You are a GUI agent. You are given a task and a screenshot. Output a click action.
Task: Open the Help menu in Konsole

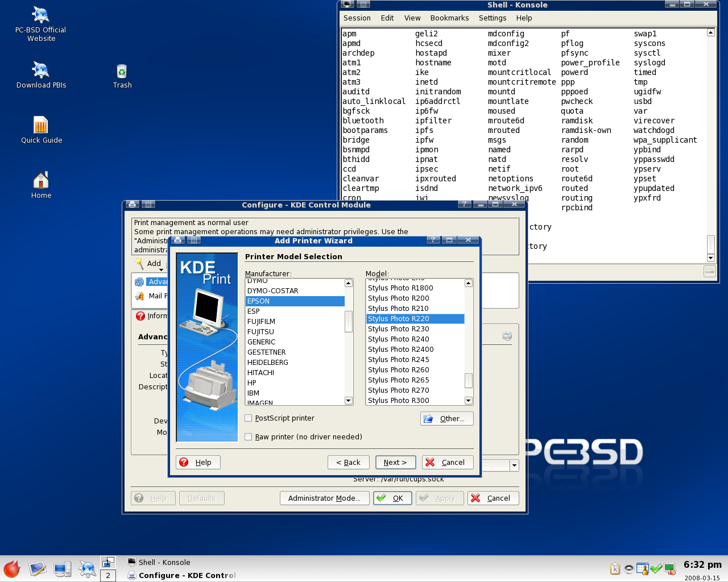pyautogui.click(x=524, y=18)
